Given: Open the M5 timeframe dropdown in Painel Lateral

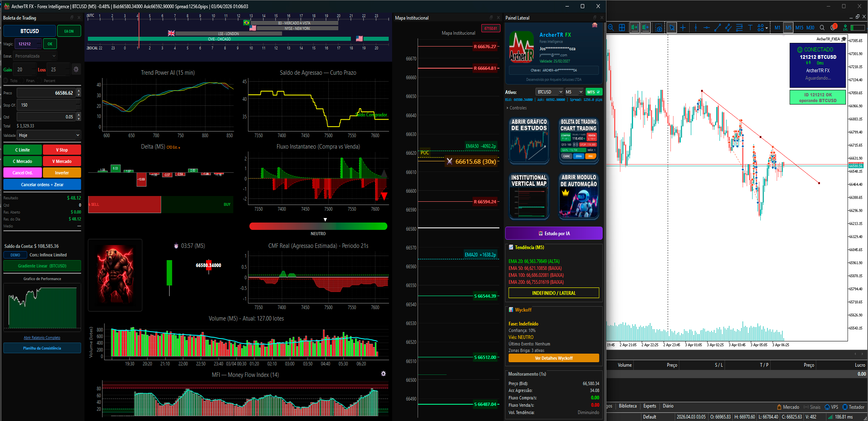Looking at the screenshot, I should [574, 92].
